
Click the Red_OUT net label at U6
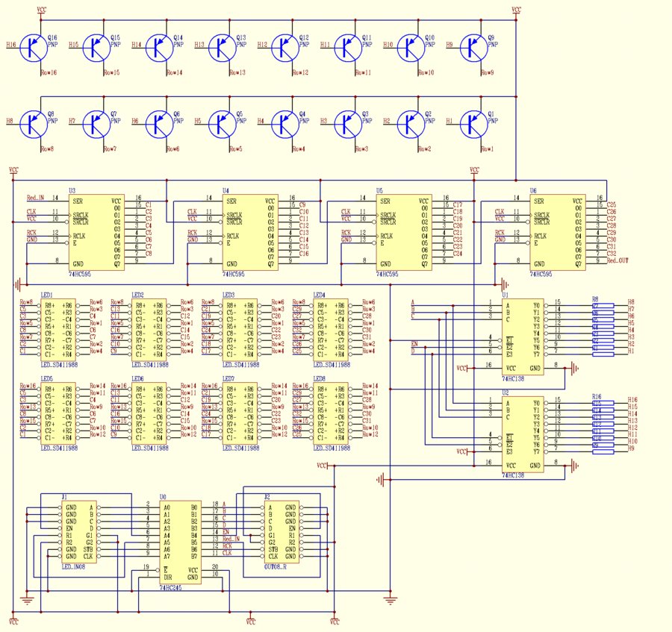pos(617,261)
